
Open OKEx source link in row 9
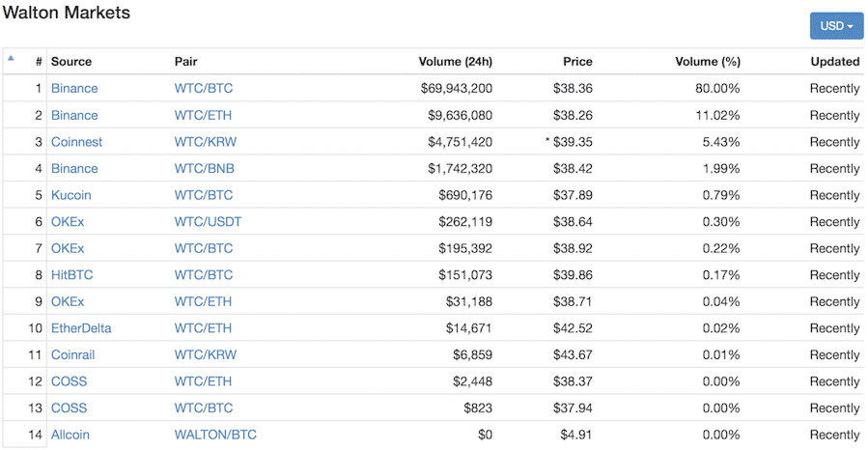(x=68, y=301)
